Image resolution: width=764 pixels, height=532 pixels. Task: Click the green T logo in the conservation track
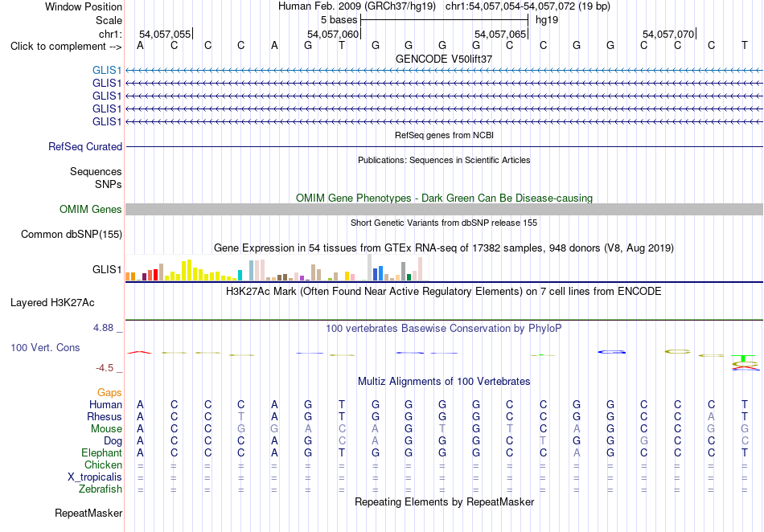tap(744, 358)
